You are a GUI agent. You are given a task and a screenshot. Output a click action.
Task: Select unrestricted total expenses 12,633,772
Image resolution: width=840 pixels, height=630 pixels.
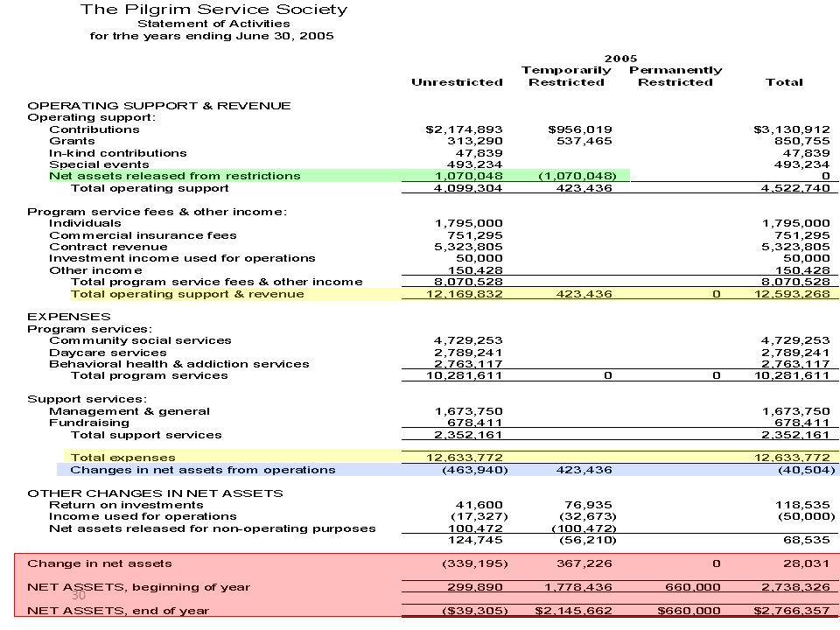click(465, 458)
